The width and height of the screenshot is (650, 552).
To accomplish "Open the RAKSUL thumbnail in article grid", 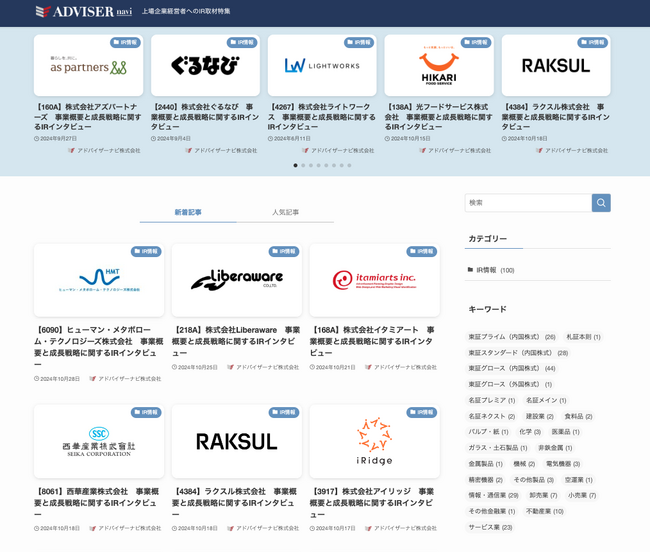I will (x=237, y=441).
